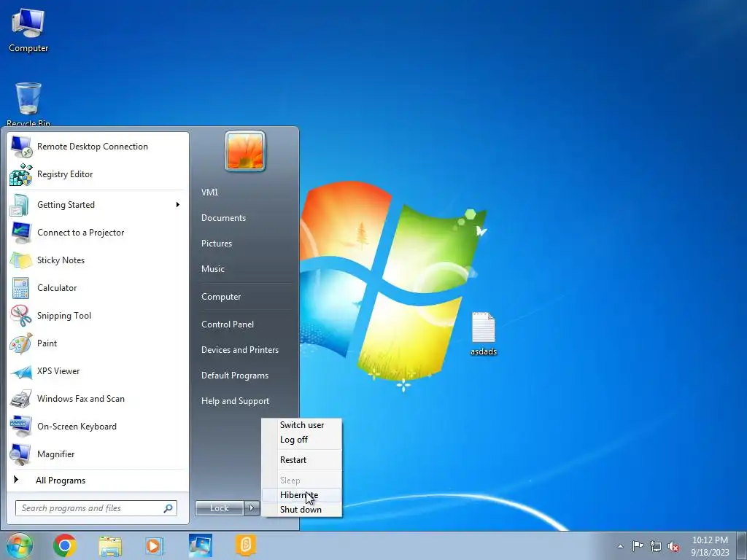Click the user account flower picture
This screenshot has width=747, height=560.
[245, 151]
